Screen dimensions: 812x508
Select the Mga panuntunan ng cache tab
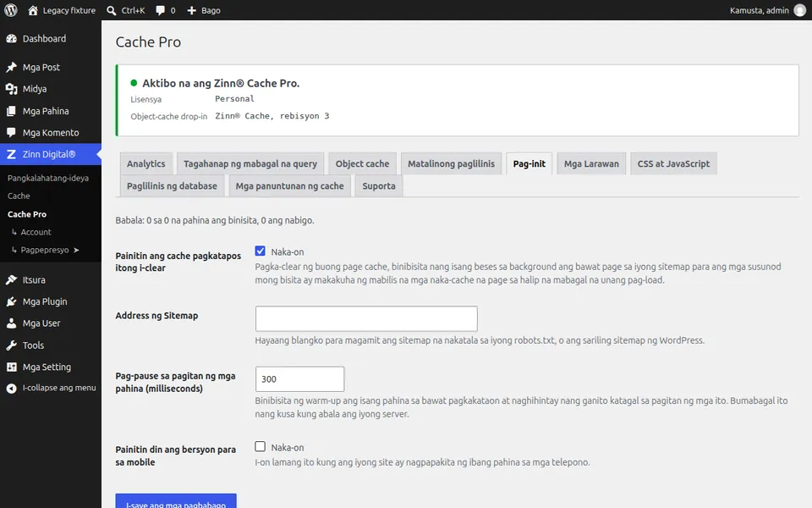tap(289, 186)
